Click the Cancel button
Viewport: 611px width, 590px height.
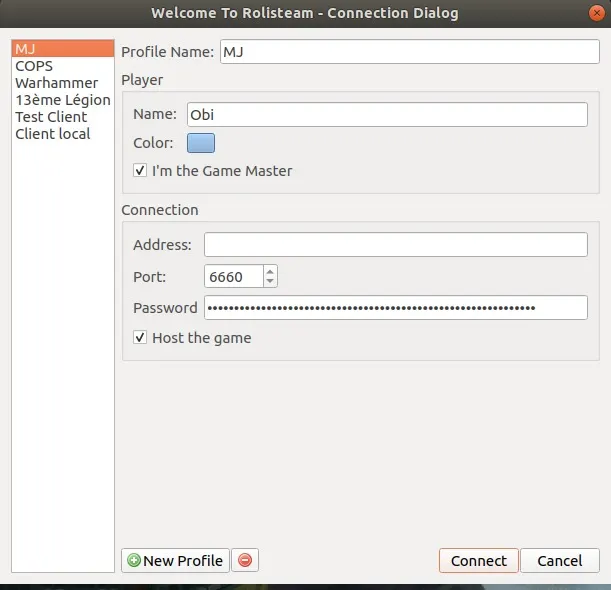(560, 560)
